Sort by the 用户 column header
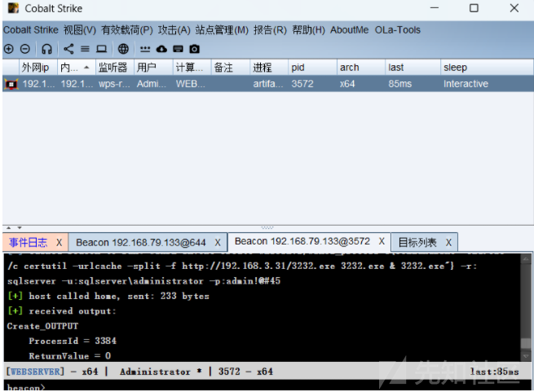This screenshot has height=392, width=534. pyautogui.click(x=153, y=68)
